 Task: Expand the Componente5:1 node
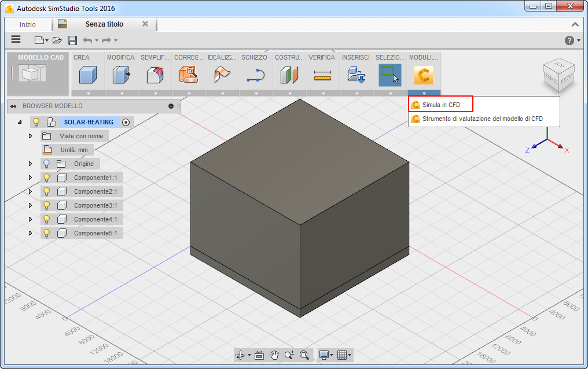click(30, 233)
